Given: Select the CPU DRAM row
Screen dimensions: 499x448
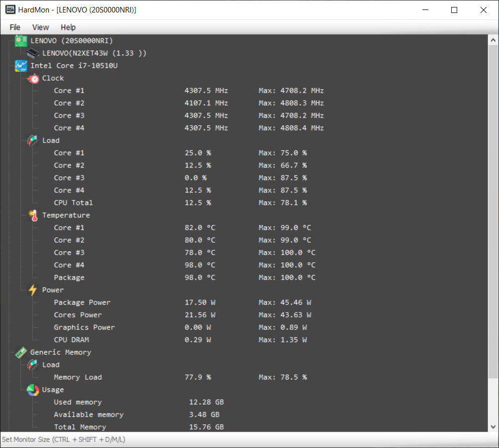Looking at the screenshot, I should pyautogui.click(x=71, y=340).
